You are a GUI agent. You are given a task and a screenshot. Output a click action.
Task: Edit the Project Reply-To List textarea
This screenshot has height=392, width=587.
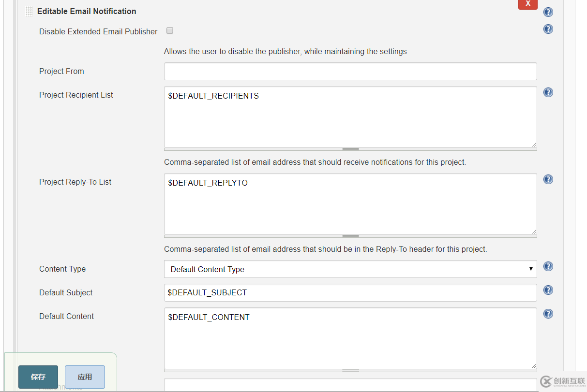350,204
